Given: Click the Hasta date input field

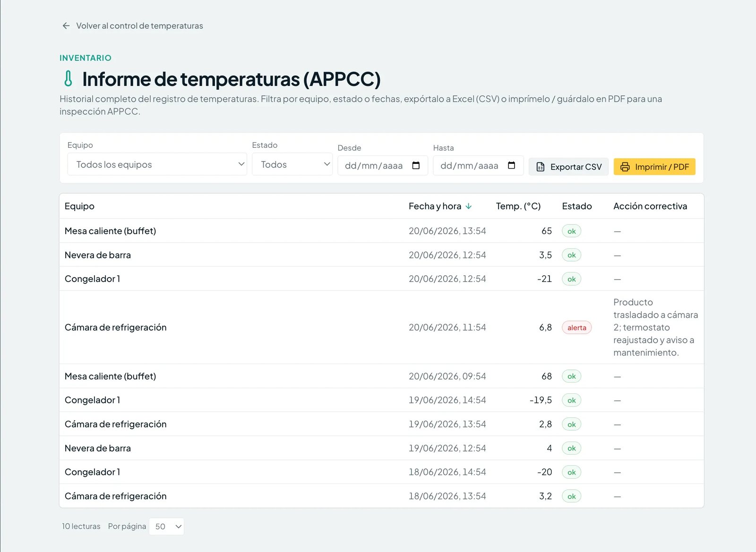Looking at the screenshot, I should tap(478, 166).
